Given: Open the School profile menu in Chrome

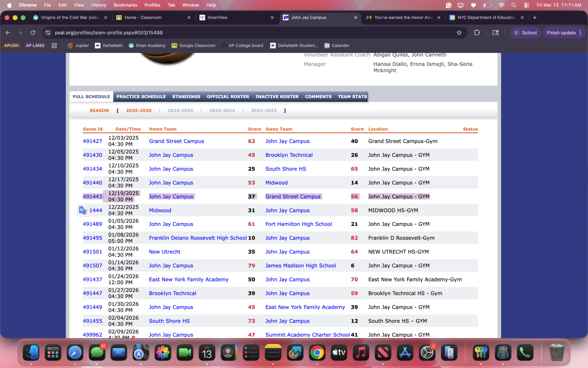Looking at the screenshot, I should [526, 33].
